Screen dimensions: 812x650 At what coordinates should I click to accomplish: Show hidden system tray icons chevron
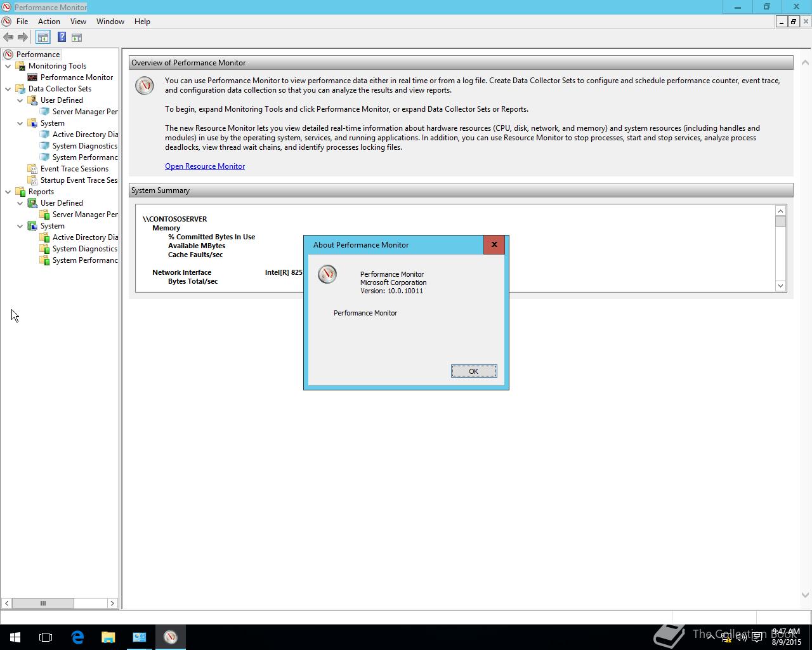[711, 637]
